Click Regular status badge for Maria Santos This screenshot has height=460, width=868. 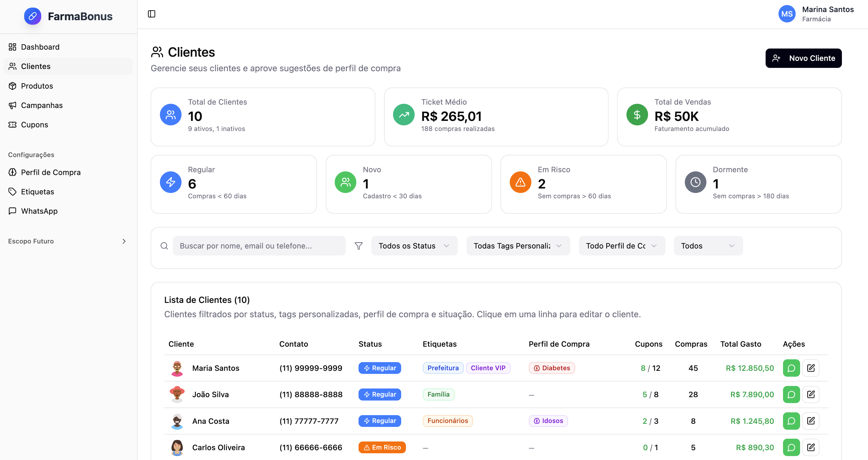point(379,368)
